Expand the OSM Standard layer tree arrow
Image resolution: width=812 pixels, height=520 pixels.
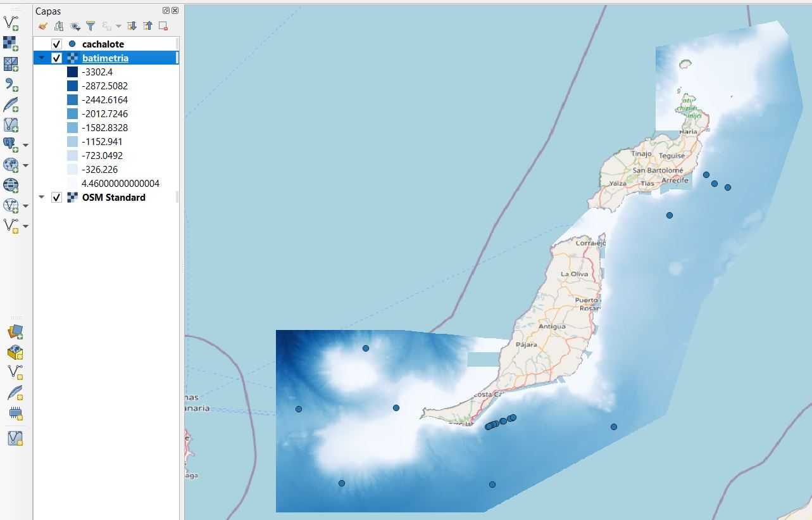coord(42,198)
